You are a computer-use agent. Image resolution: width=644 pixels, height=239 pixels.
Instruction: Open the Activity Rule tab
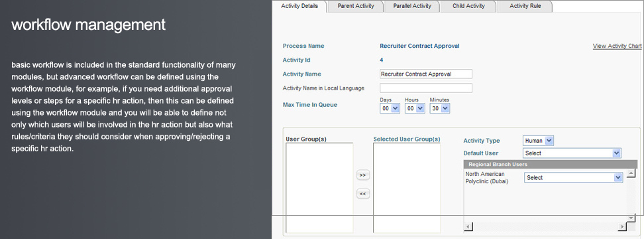pyautogui.click(x=525, y=6)
